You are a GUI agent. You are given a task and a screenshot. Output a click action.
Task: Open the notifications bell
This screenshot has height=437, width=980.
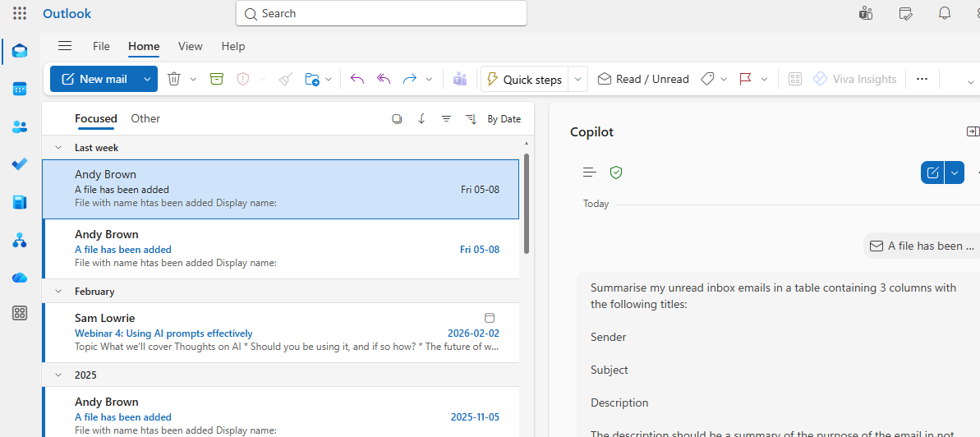(945, 13)
